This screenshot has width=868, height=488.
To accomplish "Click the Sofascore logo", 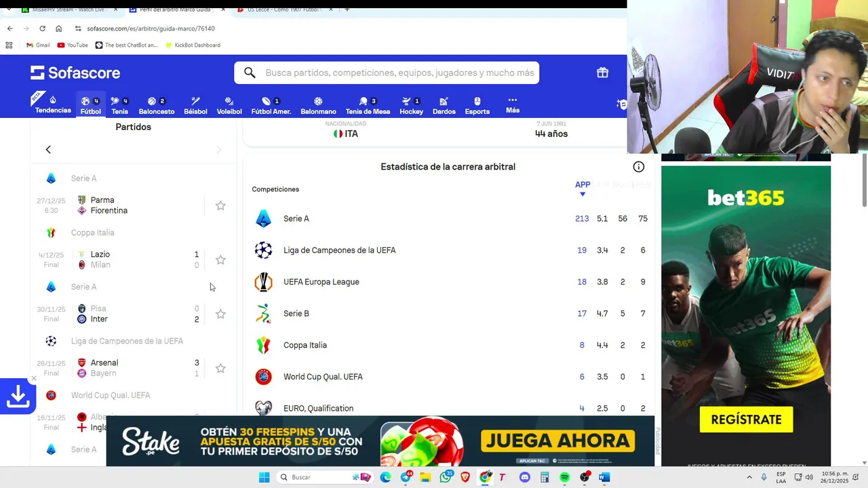I will click(75, 73).
